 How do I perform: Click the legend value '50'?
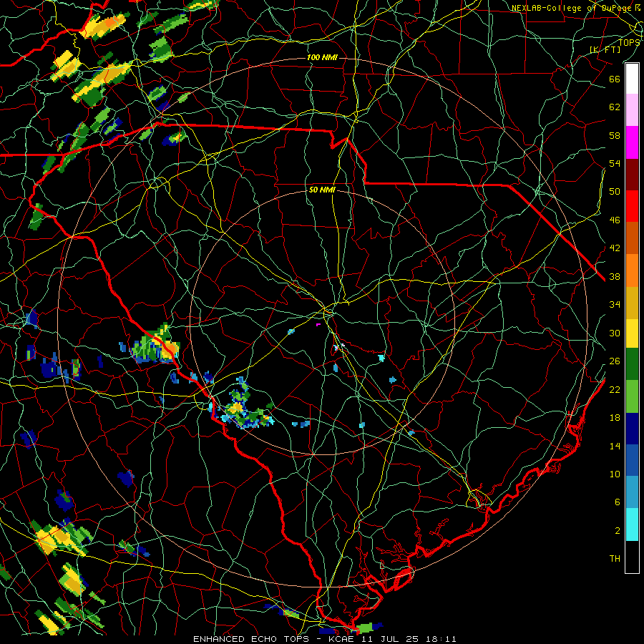[x=615, y=191]
